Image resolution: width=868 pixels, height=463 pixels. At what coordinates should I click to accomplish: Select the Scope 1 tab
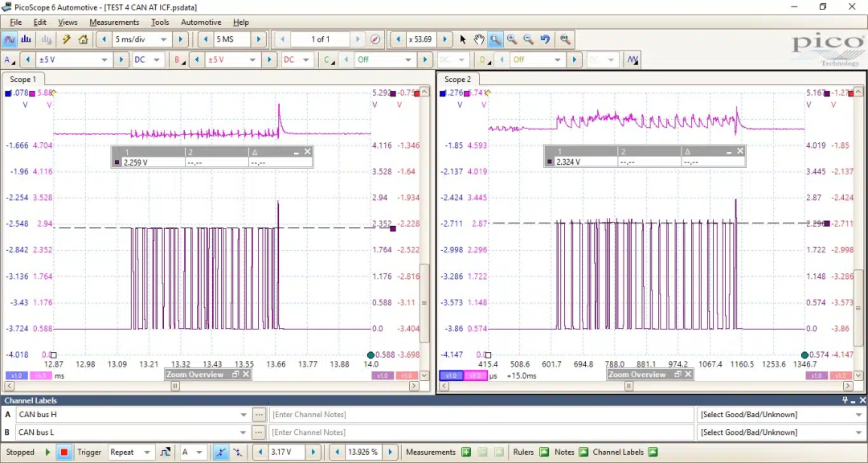tap(23, 80)
